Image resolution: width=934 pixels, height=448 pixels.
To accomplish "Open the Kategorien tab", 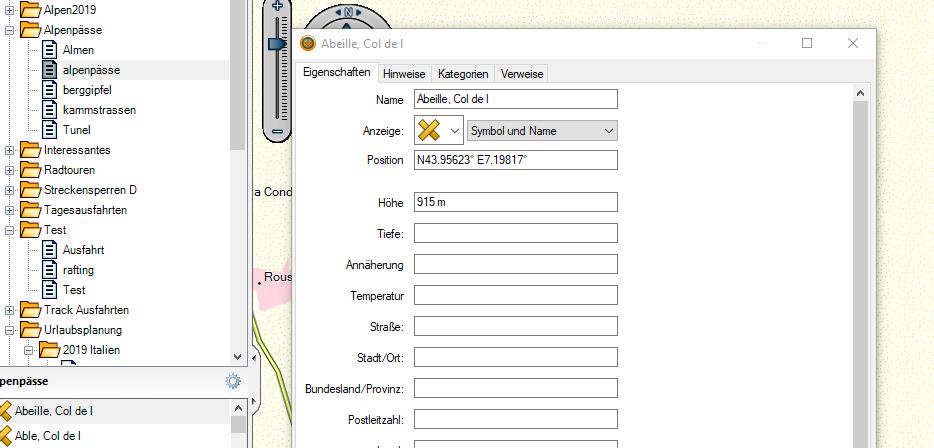I will coord(463,74).
